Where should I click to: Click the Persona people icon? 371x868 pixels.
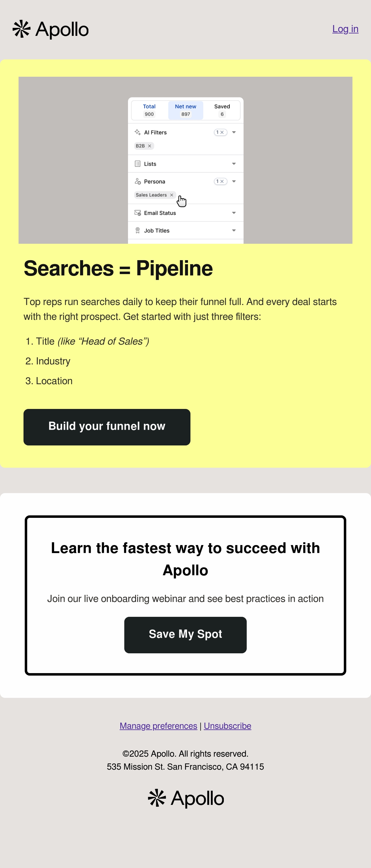[x=137, y=181]
